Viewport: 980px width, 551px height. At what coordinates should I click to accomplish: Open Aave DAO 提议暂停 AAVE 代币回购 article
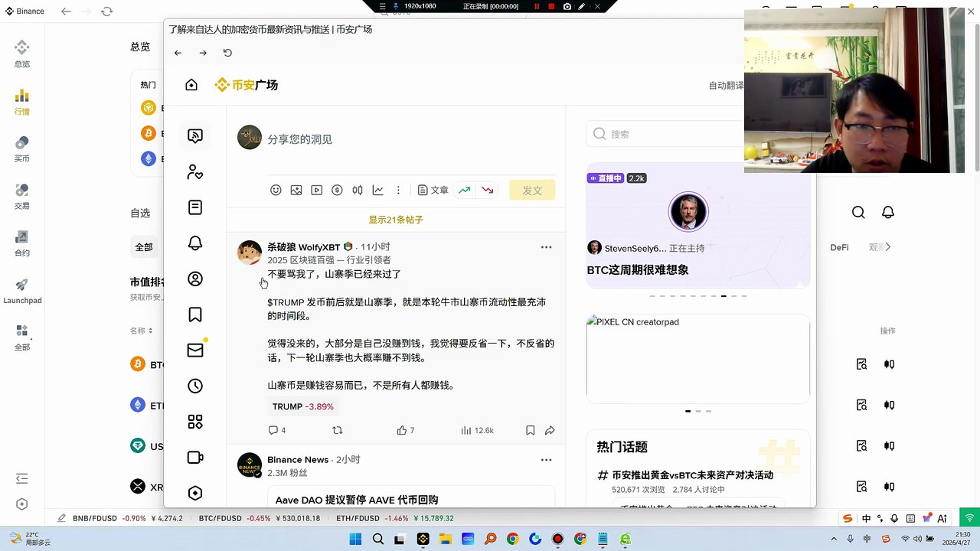click(x=357, y=500)
